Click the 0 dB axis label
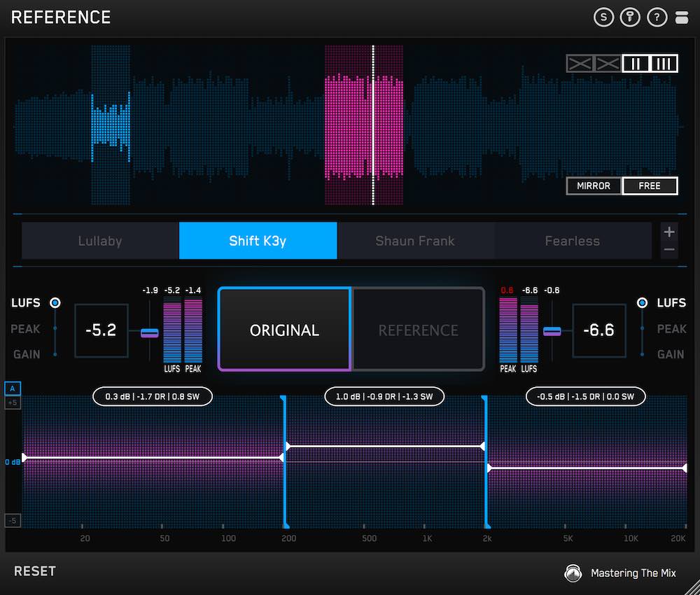Viewport: 700px width, 595px height. click(x=13, y=462)
